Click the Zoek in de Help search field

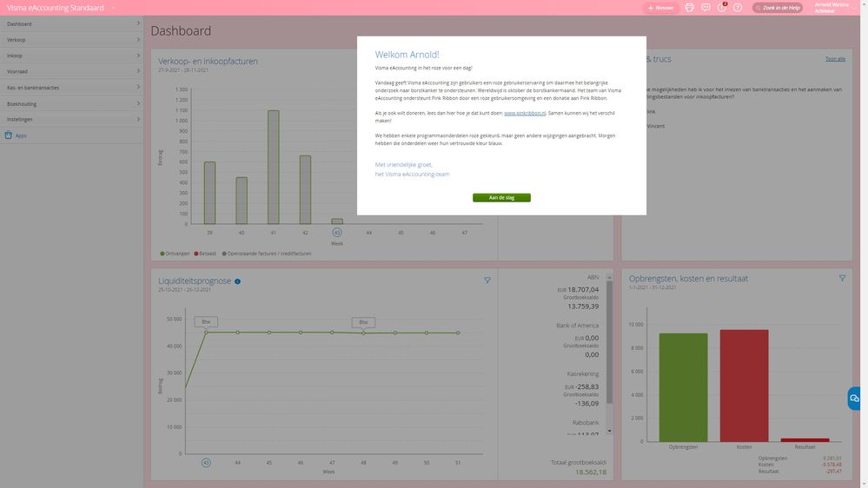click(x=778, y=8)
